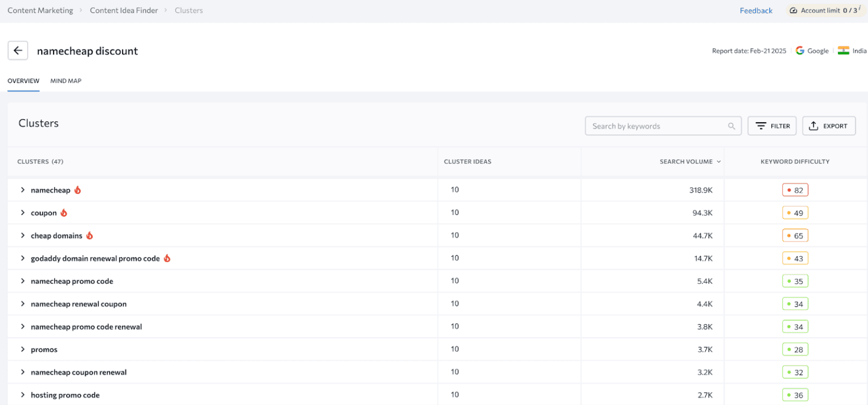Click the fire icon beside cheap domains
The height and width of the screenshot is (405, 868).
[89, 235]
